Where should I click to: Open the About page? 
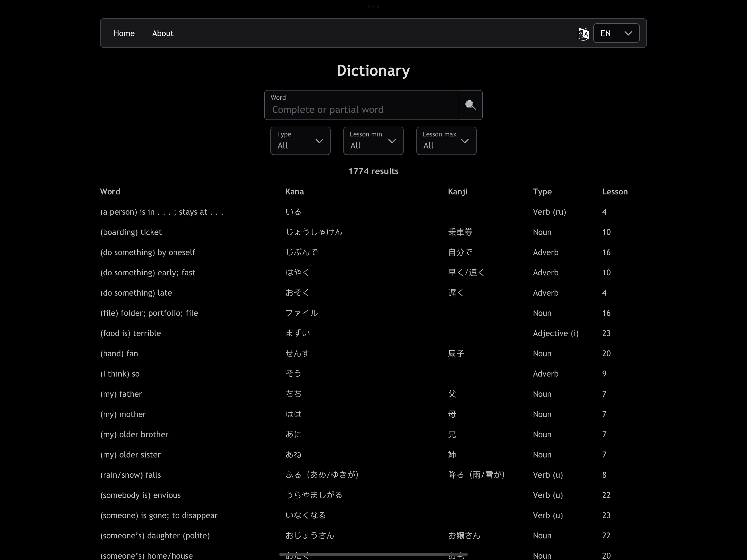click(x=162, y=33)
